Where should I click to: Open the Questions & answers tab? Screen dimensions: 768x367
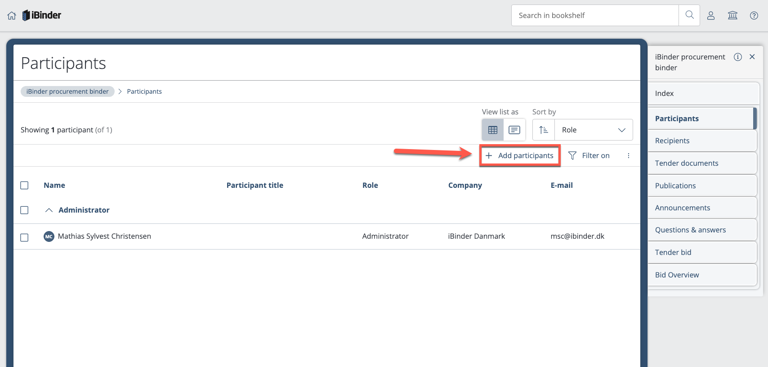(702, 230)
